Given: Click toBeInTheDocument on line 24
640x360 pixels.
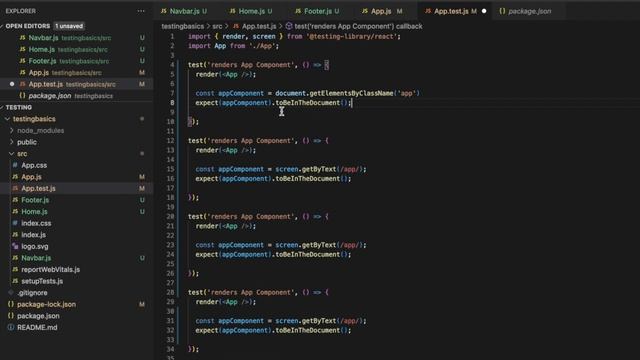Looking at the screenshot, I should coord(307,254).
